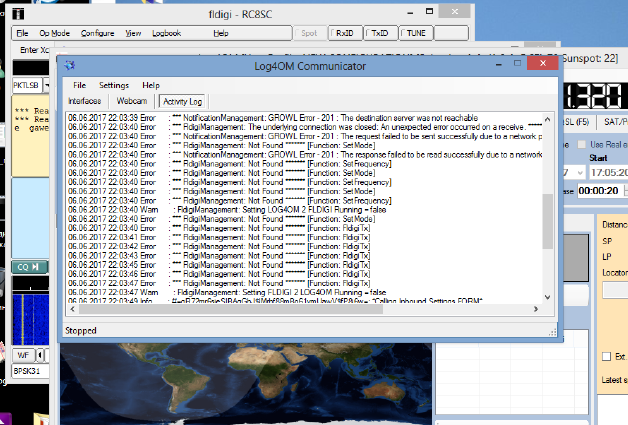This screenshot has height=425, width=628.
Task: Open fldigi Help menu
Action: pos(221,33)
